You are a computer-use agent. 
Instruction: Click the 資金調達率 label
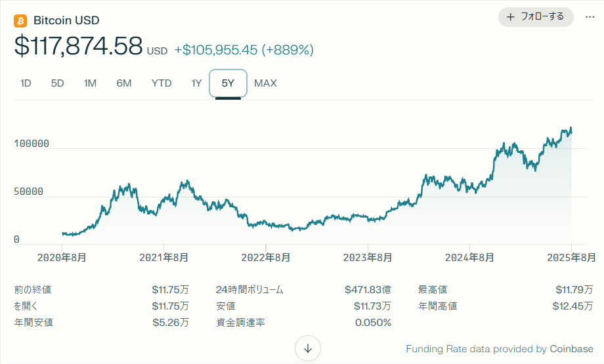click(240, 323)
